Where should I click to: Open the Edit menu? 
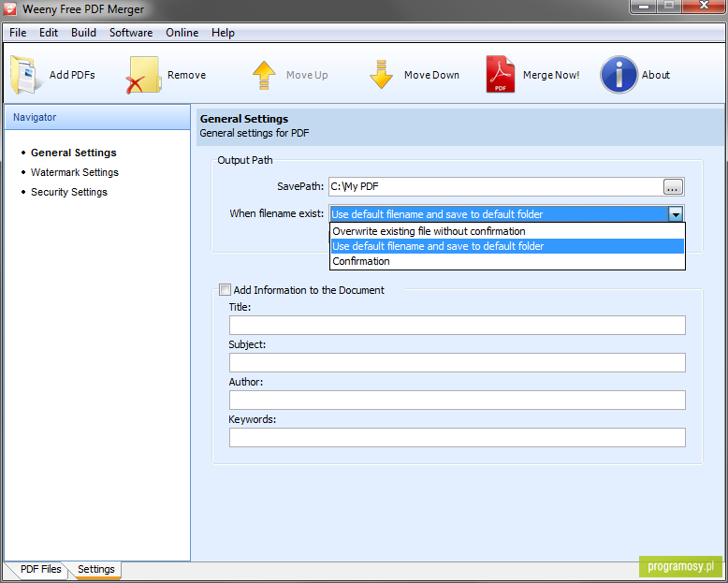click(x=49, y=33)
